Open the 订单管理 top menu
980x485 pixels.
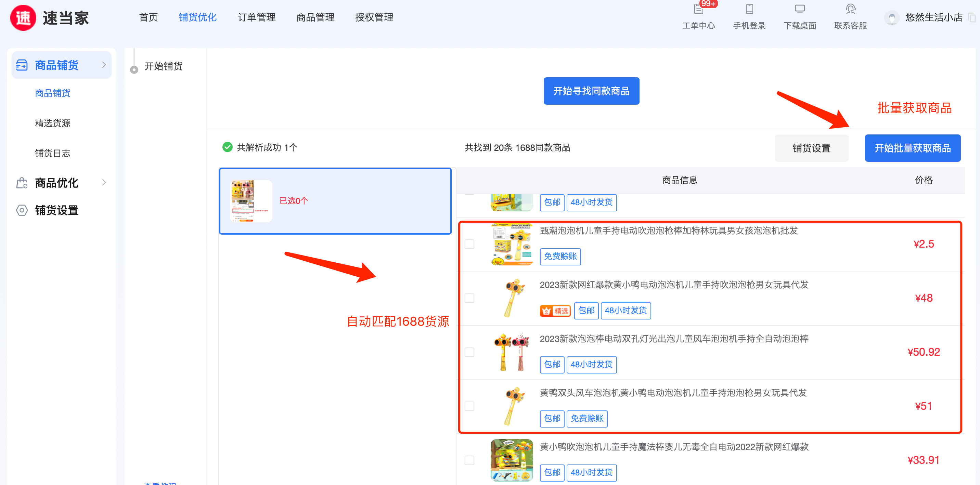coord(256,17)
